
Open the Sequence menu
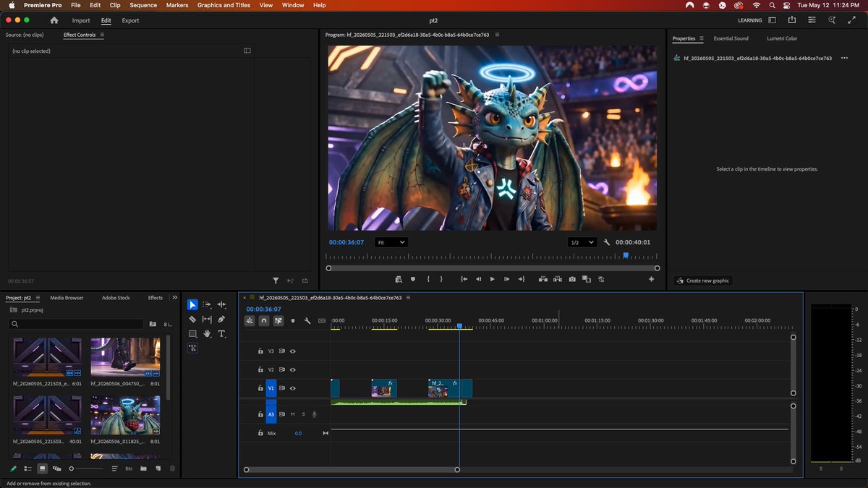(142, 5)
